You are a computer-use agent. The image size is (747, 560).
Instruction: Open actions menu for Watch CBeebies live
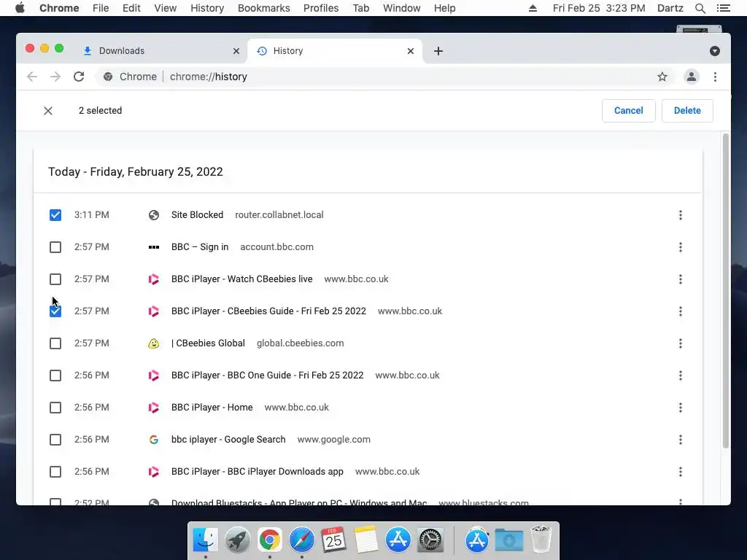point(681,279)
